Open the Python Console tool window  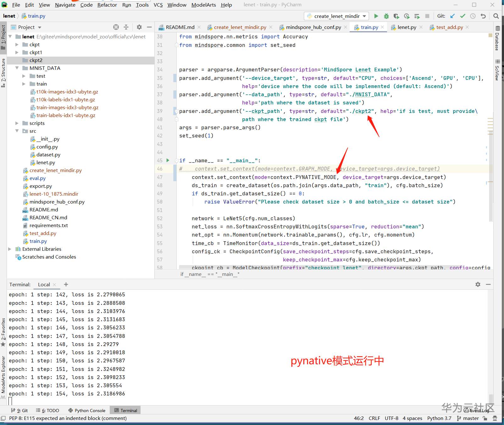tap(87, 410)
